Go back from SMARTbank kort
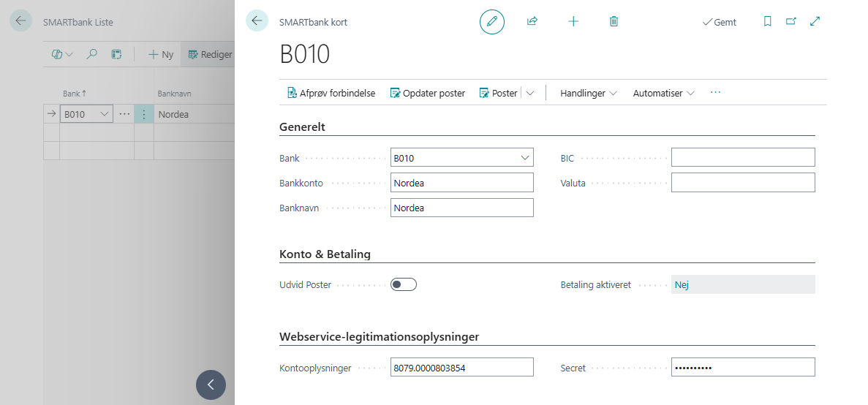Screen dimensions: 868x405 click(x=257, y=21)
